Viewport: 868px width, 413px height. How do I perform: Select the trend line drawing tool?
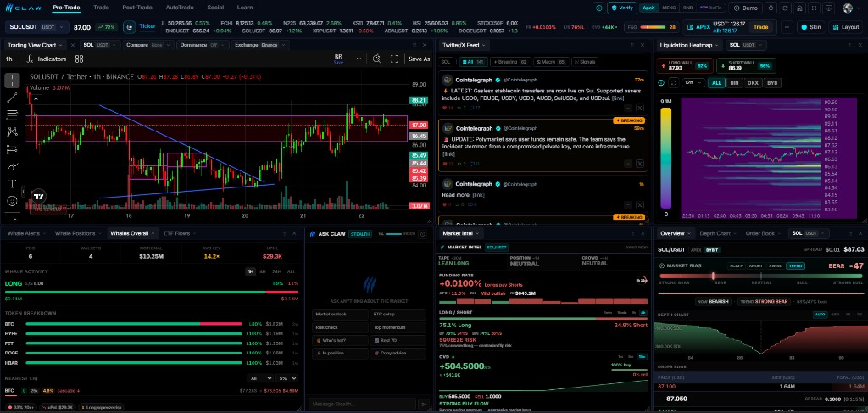[x=12, y=98]
